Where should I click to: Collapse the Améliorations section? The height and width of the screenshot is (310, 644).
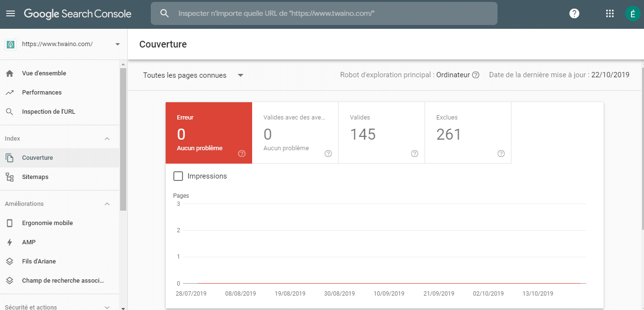click(107, 204)
